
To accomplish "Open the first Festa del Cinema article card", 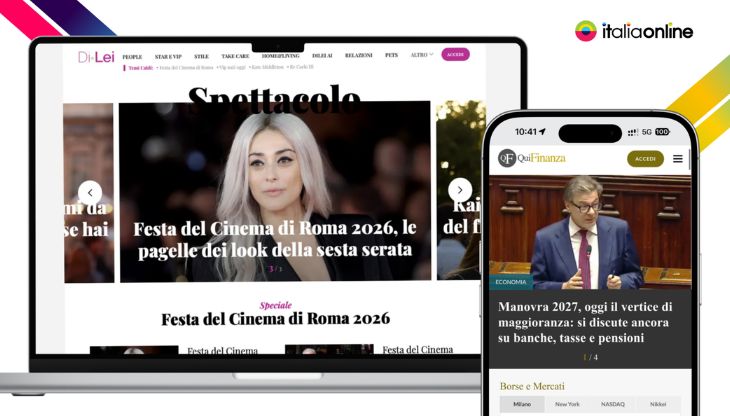I will (175, 350).
